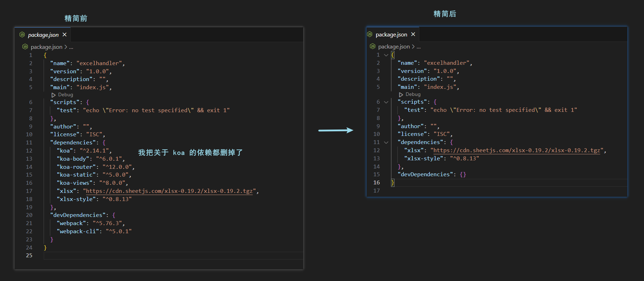The height and width of the screenshot is (281, 644).
Task: Click "name": "excelhandler" in right editor
Action: pos(435,63)
